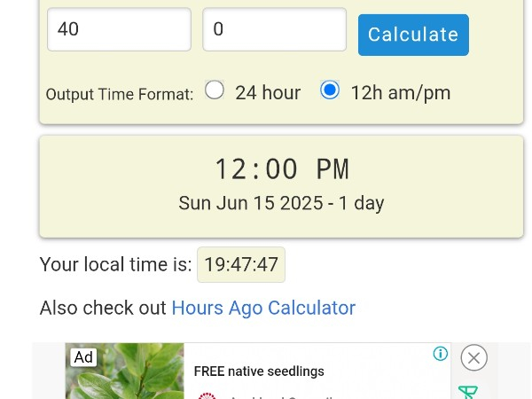Click the 'Your local time is:' text
Viewport: 532px width, 399px height.
point(115,264)
